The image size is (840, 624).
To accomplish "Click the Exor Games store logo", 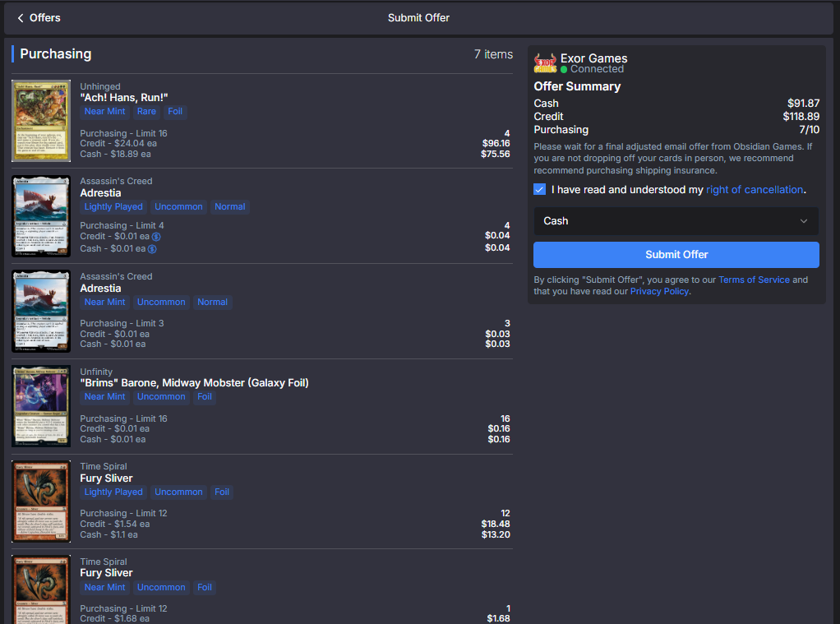I will pos(546,63).
